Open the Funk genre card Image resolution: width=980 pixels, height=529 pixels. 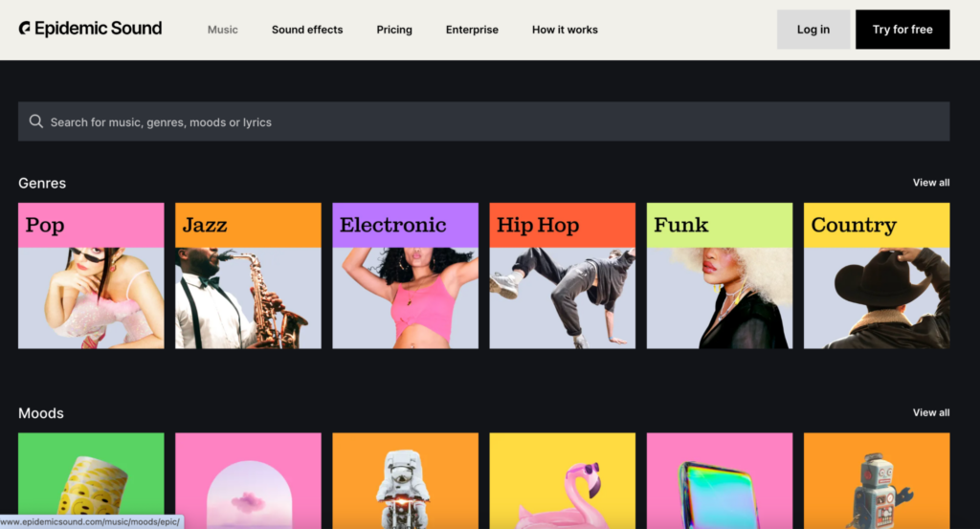[720, 276]
